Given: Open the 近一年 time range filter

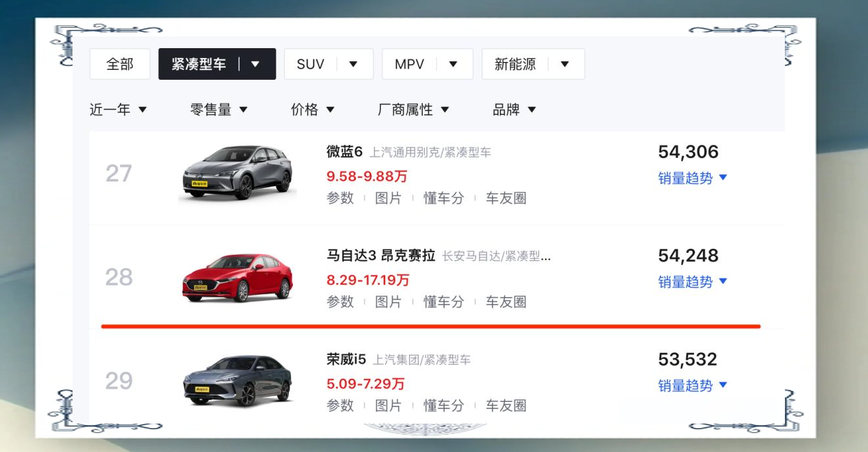Looking at the screenshot, I should 118,110.
